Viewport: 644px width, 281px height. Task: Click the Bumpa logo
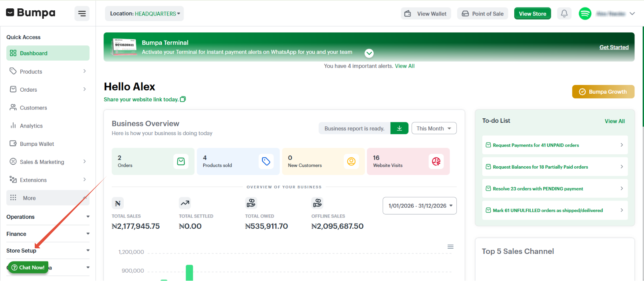(31, 13)
